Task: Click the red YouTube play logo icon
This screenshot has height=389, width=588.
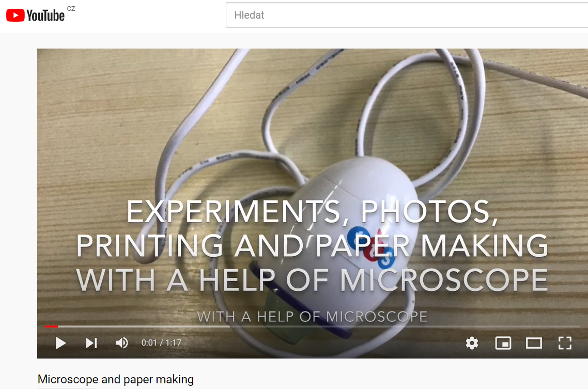Action: (x=16, y=15)
